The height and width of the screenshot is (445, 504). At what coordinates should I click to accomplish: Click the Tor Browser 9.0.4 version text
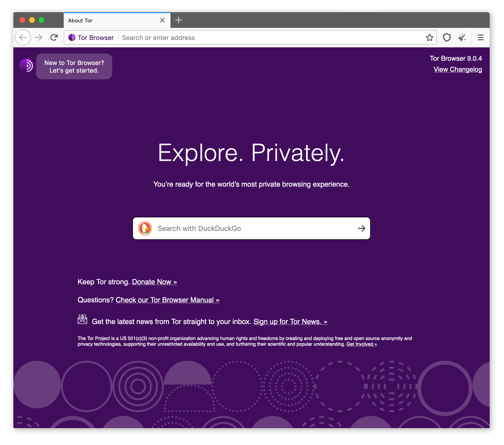[x=456, y=58]
